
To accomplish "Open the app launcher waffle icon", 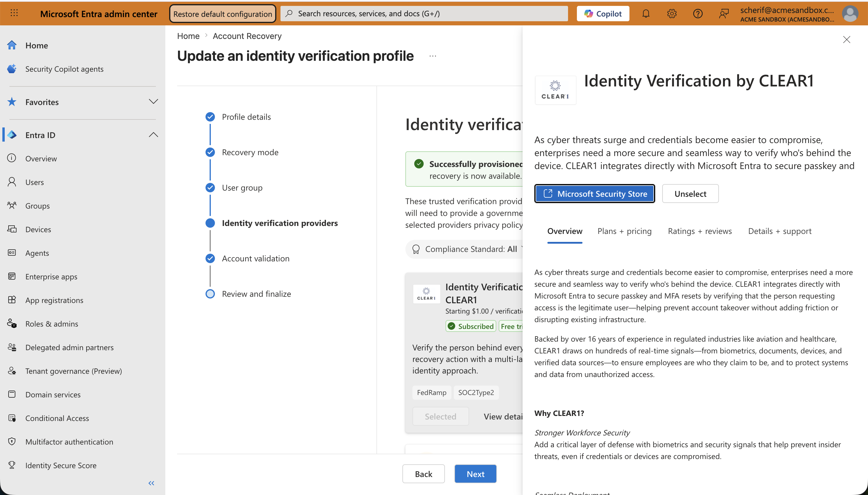I will tap(14, 13).
